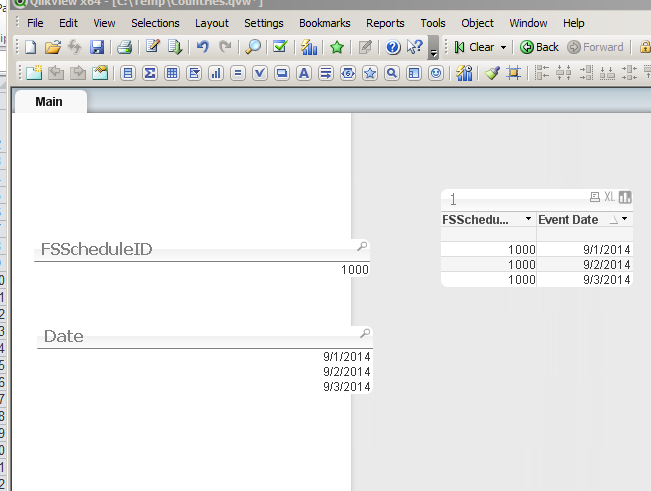Select 9/3/2014 in Date list box

(x=205, y=386)
